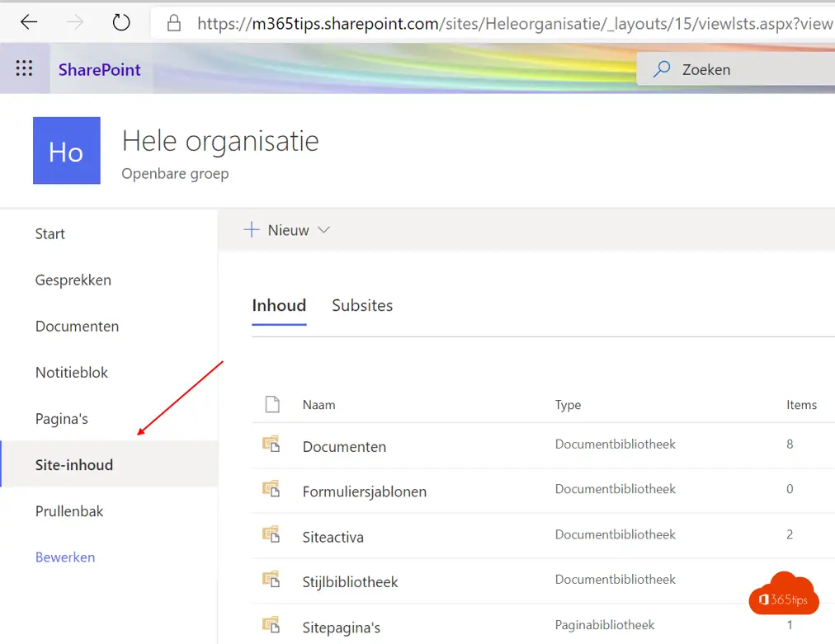Click the browser back arrow
Image resolution: width=835 pixels, height=644 pixels.
(28, 22)
